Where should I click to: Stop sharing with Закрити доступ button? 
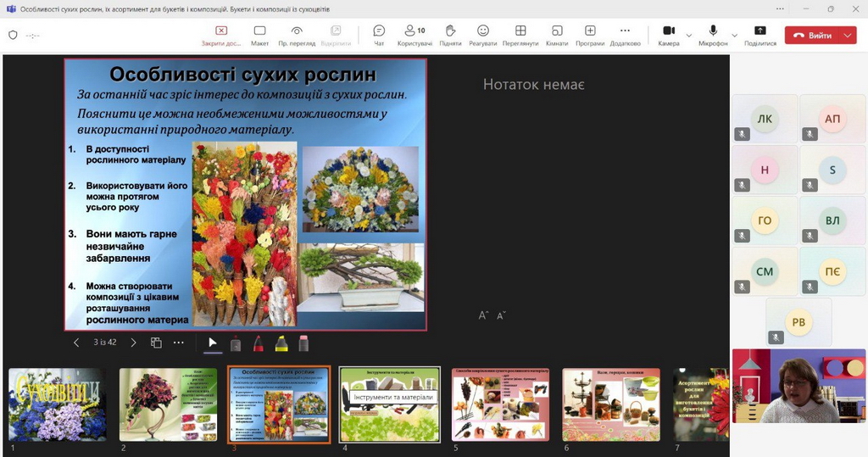221,35
